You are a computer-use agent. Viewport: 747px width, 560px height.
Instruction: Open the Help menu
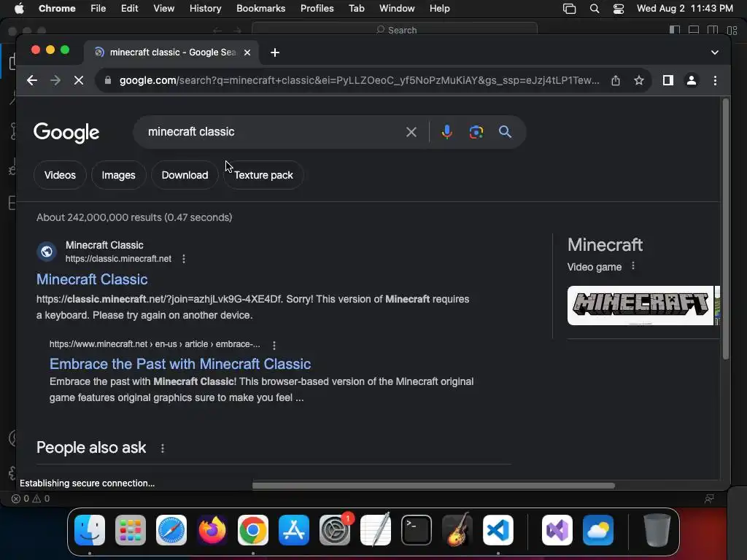439,8
